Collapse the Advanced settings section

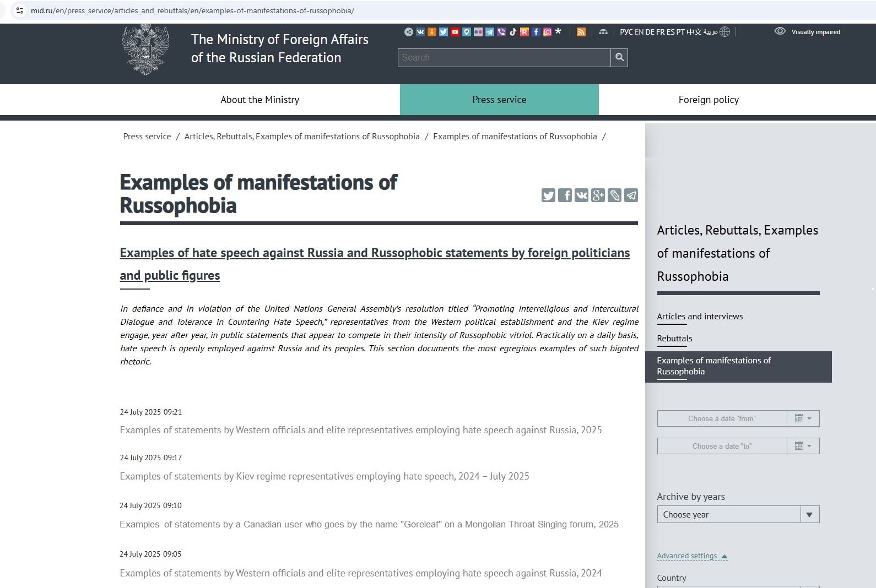click(693, 556)
